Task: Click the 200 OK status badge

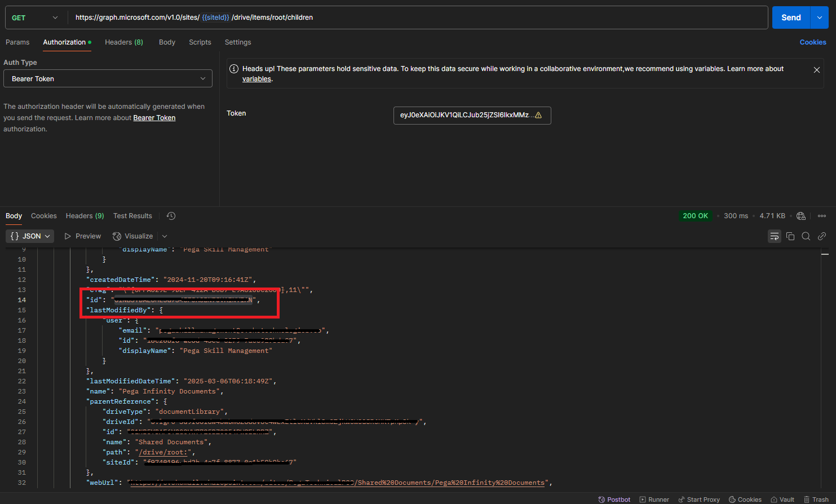Action: tap(695, 216)
